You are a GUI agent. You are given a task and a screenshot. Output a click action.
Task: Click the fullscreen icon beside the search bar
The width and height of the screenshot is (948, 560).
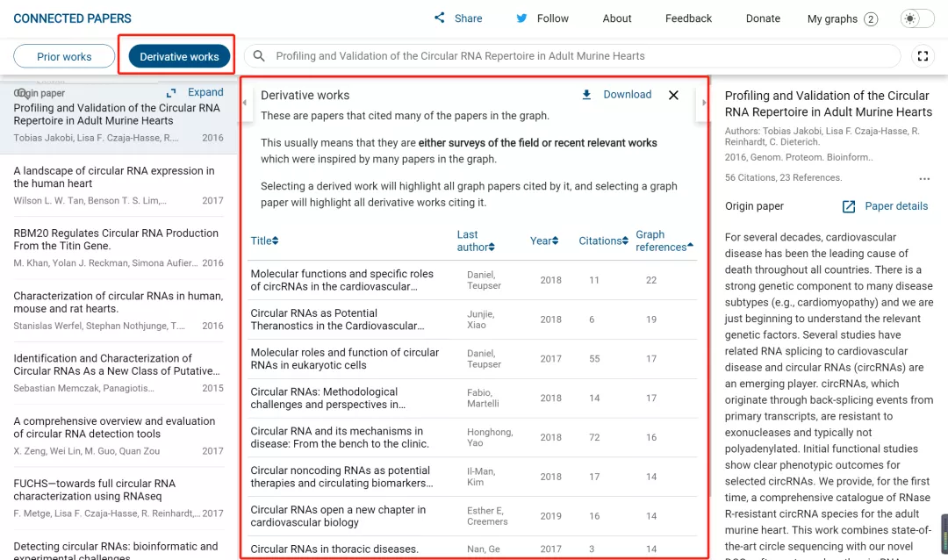point(923,56)
